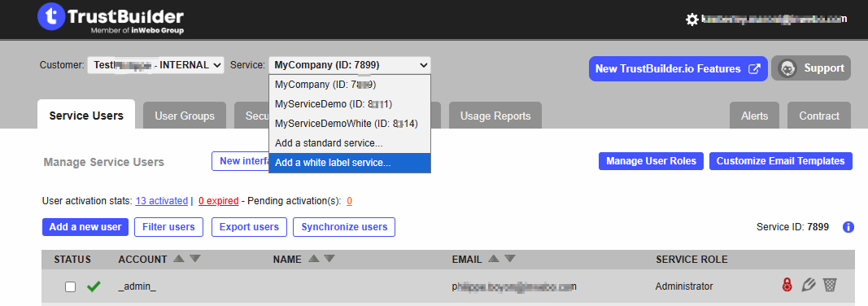Open the Customer dropdown
868x306 pixels.
pyautogui.click(x=155, y=65)
